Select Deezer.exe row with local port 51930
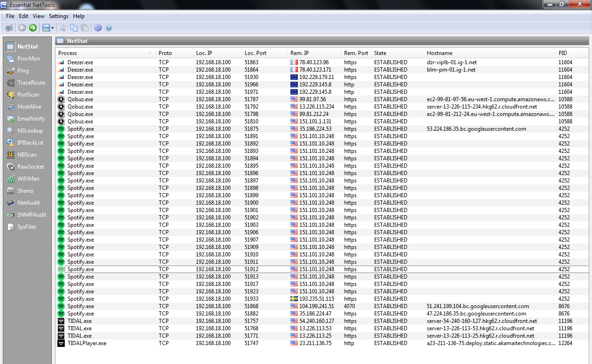This screenshot has width=592, height=364. (323, 77)
